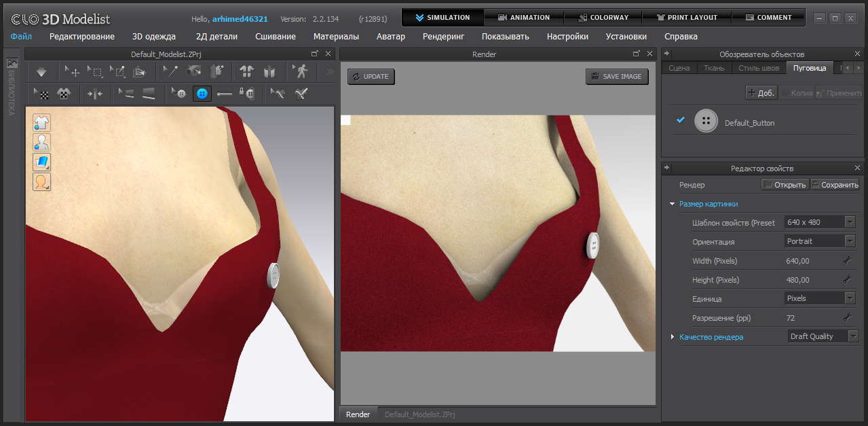Select the pin tool in toolbar
Viewport: 868px width, 426px height.
pos(170,71)
